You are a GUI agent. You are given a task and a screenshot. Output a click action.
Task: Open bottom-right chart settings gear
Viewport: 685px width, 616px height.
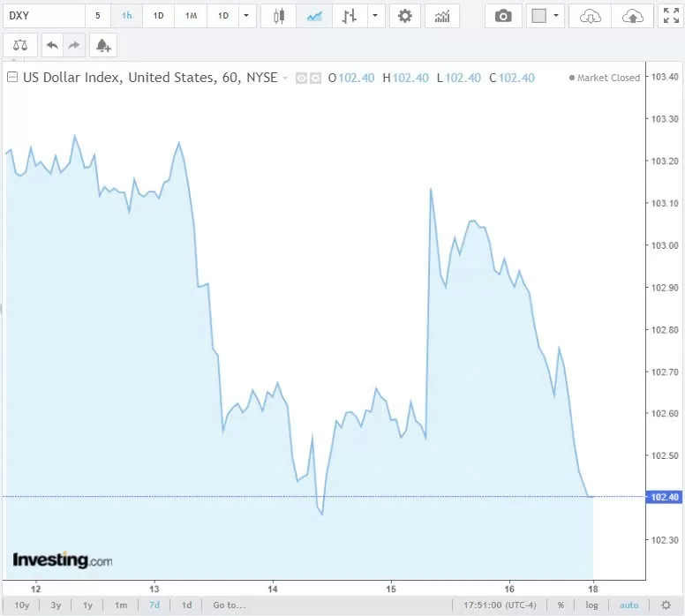pos(666,605)
